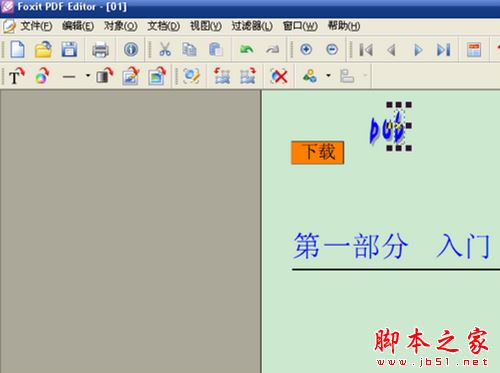Select the add shading gradient tool

pyautogui.click(x=104, y=76)
